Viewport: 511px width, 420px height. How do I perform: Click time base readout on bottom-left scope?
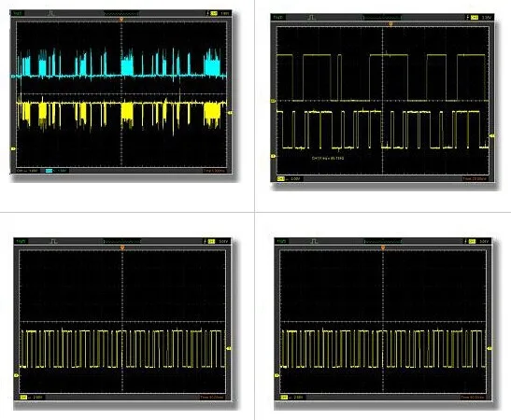[x=212, y=398]
